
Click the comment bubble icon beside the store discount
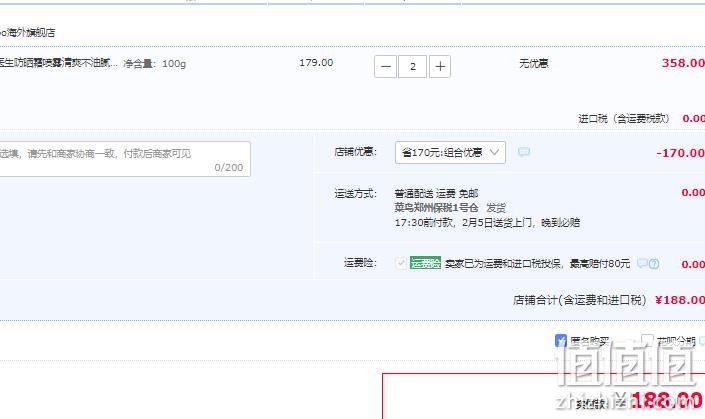524,152
